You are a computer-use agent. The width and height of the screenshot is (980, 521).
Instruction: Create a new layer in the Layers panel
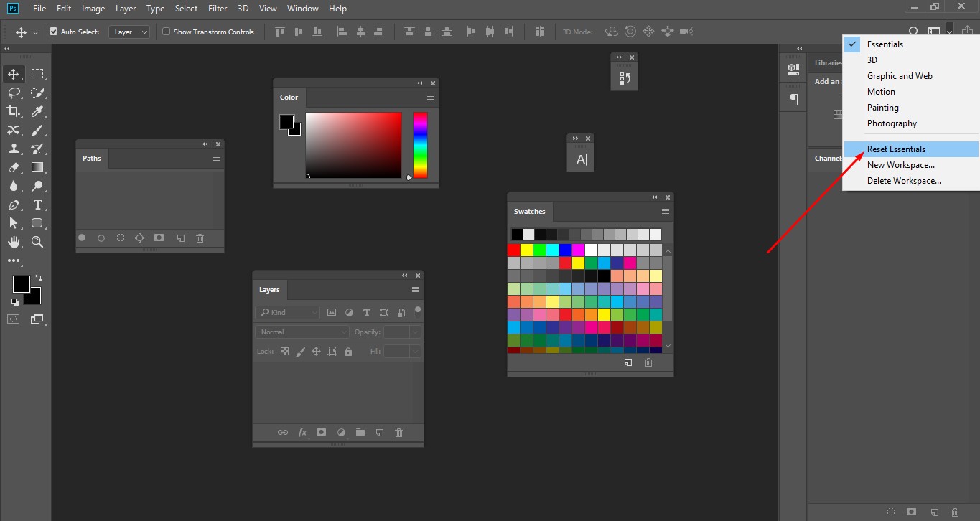(x=379, y=432)
